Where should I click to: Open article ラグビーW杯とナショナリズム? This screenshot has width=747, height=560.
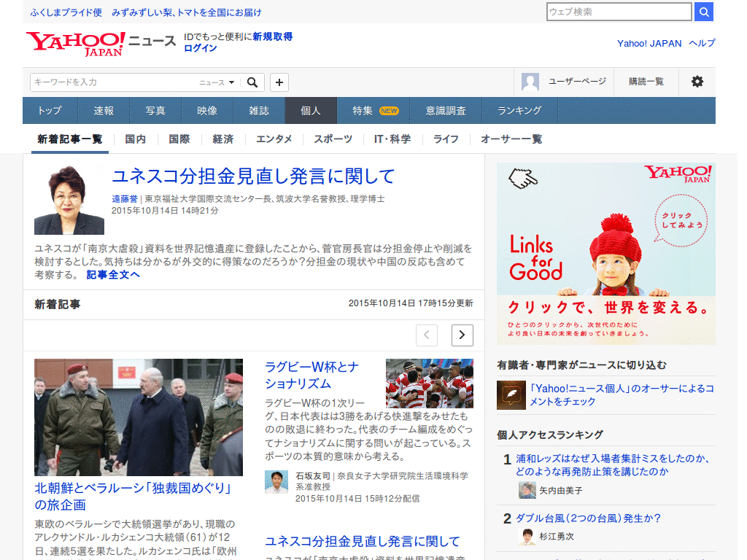click(312, 376)
